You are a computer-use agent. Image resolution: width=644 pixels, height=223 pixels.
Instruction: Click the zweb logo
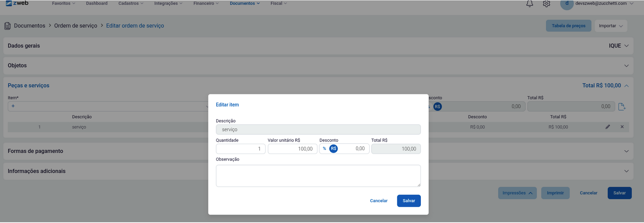tap(17, 3)
